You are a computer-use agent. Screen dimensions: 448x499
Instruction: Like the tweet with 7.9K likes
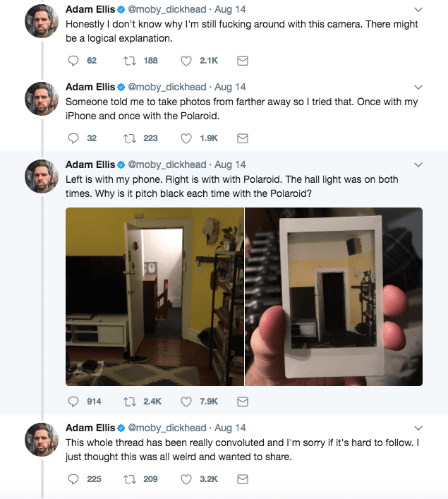186,402
